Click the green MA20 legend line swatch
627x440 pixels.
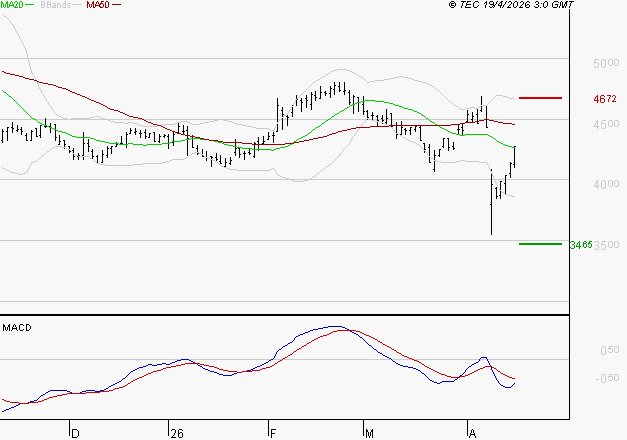[31, 6]
